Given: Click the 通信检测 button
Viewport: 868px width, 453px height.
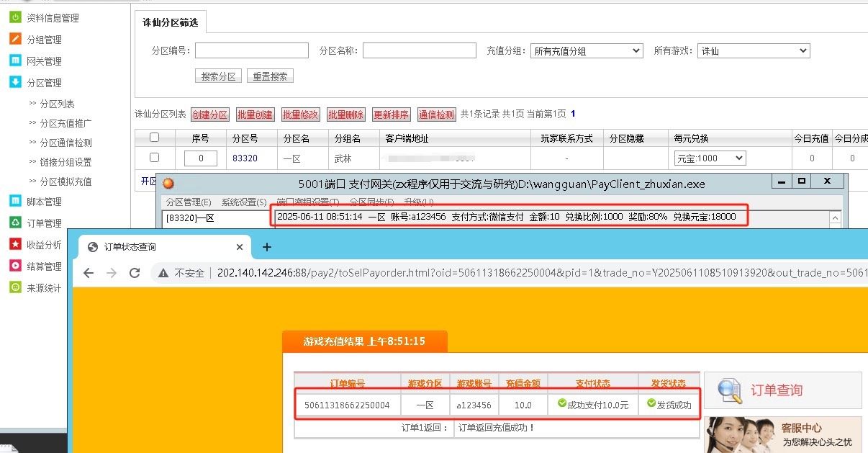Looking at the screenshot, I should point(436,115).
